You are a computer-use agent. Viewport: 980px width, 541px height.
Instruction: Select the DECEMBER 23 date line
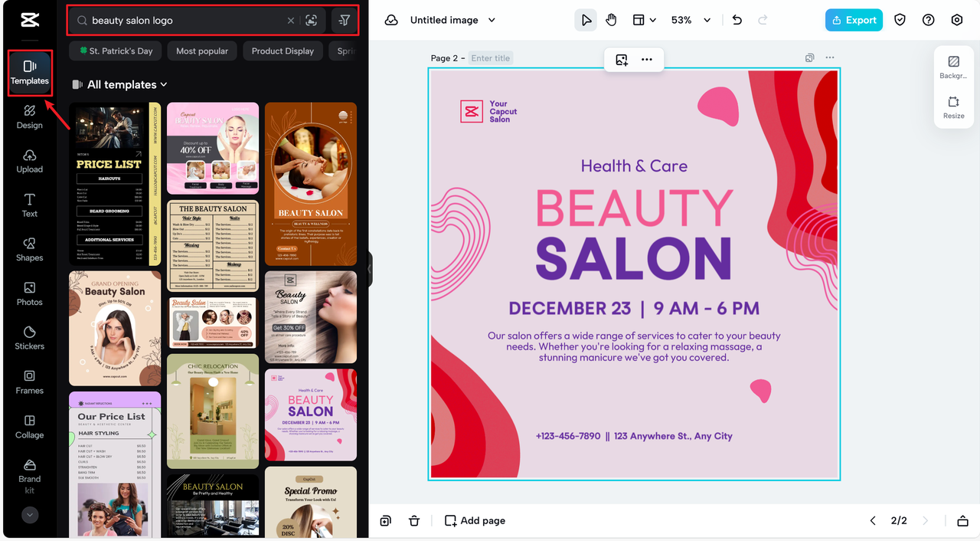pos(634,308)
